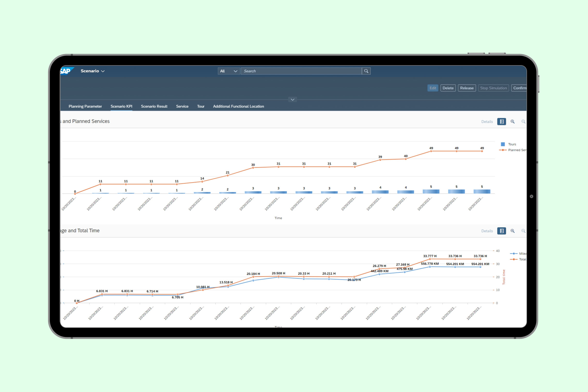Viewport: 588px width, 392px height.
Task: Click into the Search input field
Action: (301, 71)
